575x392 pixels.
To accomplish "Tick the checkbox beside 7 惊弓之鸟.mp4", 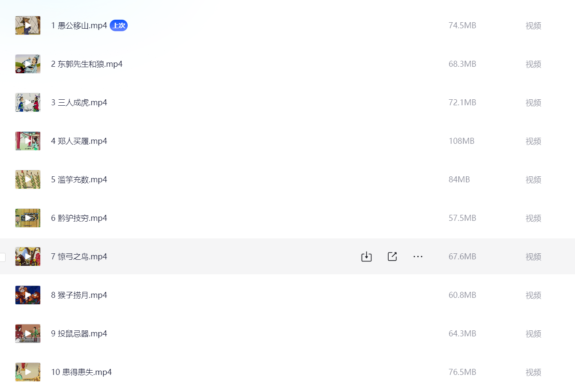I will pyautogui.click(x=2, y=257).
